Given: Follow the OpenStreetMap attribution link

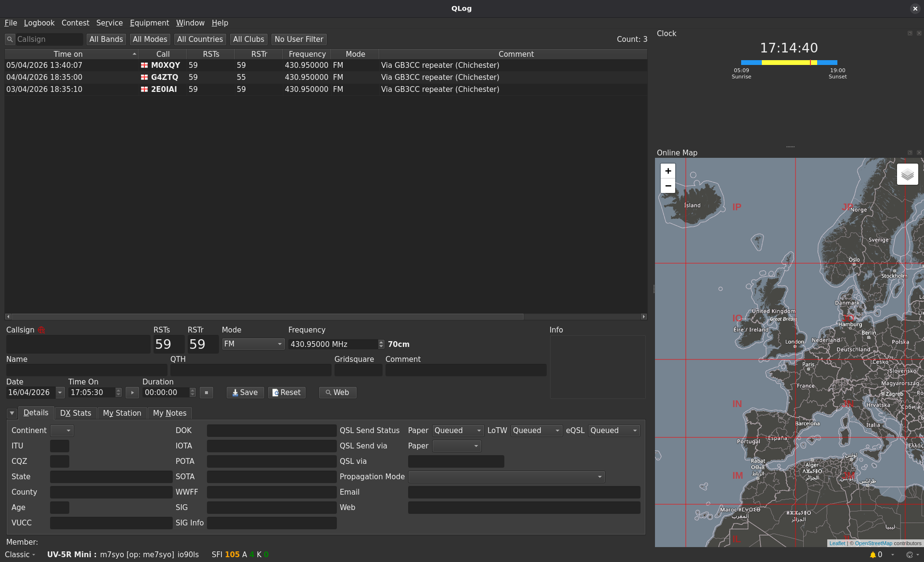Looking at the screenshot, I should [x=873, y=543].
